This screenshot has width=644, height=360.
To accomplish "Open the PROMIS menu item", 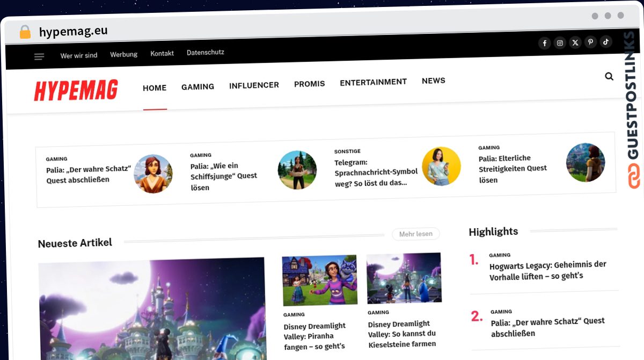I will (310, 84).
